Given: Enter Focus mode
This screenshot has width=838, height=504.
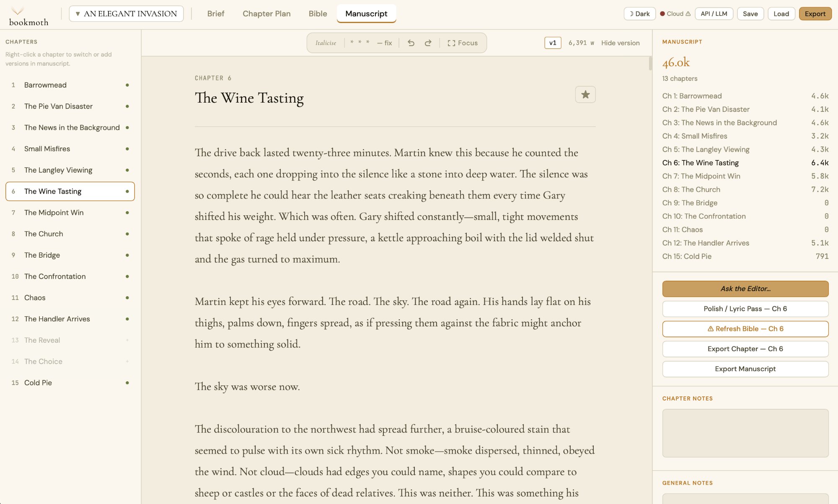Looking at the screenshot, I should click(x=463, y=42).
